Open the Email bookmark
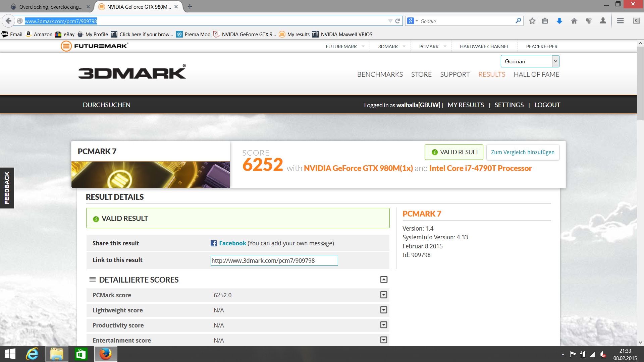644x362 pixels. [x=12, y=34]
